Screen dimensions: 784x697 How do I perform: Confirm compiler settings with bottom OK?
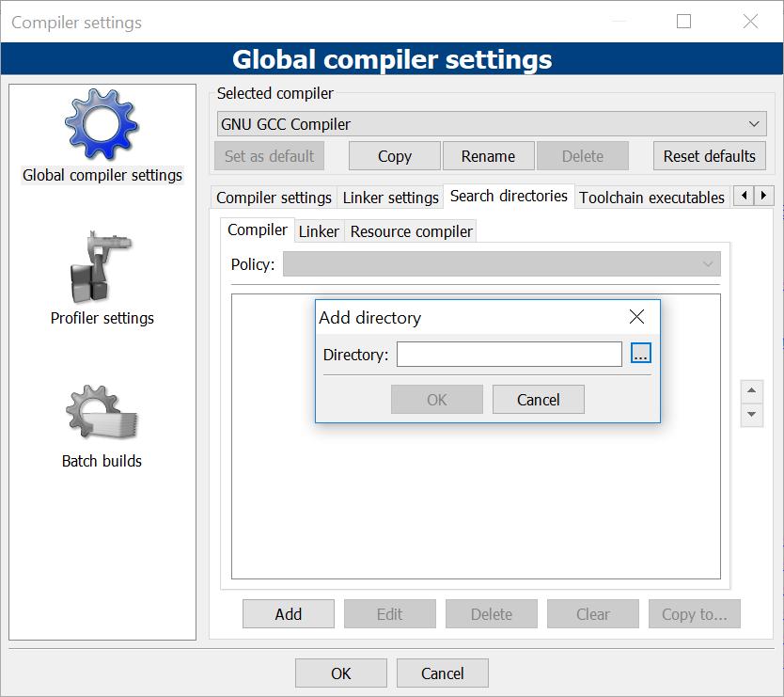pos(340,673)
